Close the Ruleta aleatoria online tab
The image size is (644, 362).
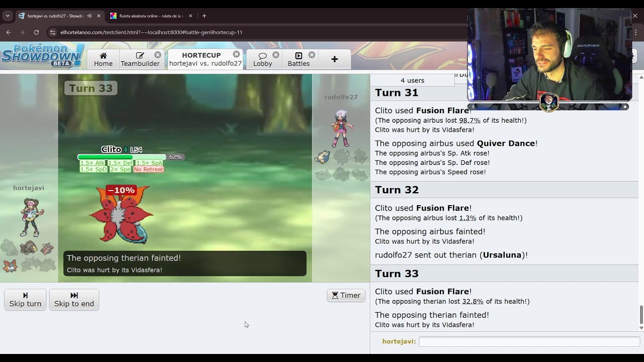(190, 16)
